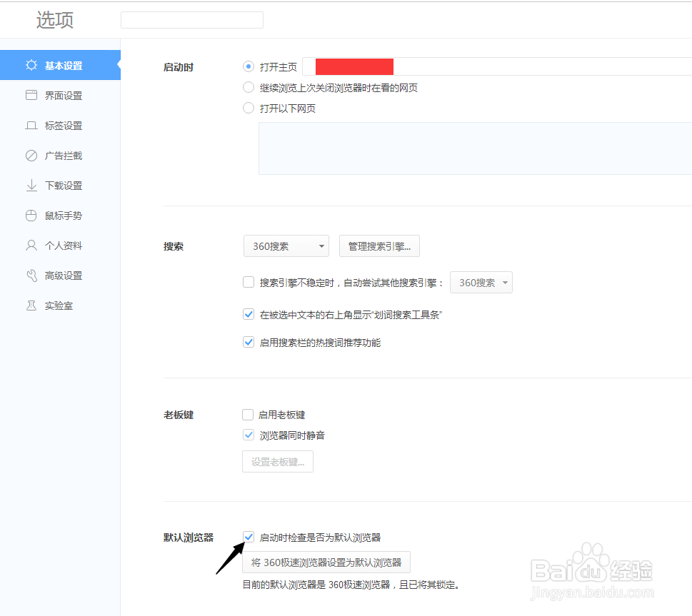
Task: Click the 设置老板键 button
Action: tap(277, 461)
